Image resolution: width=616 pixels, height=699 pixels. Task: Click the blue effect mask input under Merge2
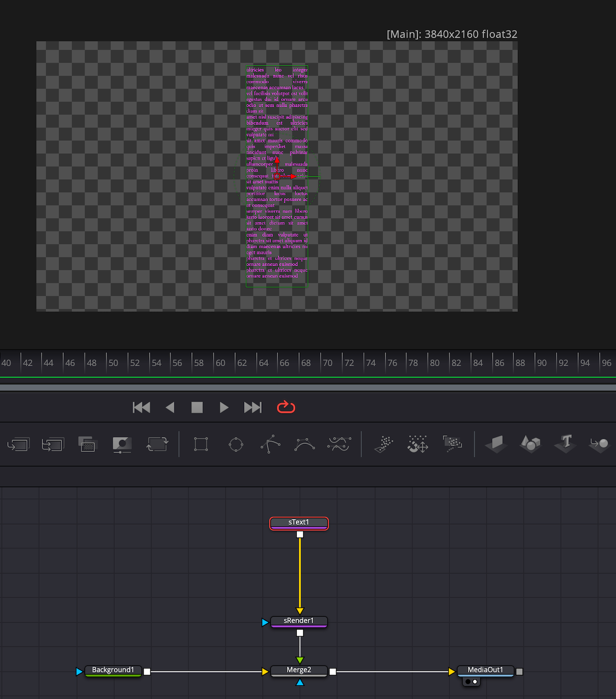(x=300, y=682)
